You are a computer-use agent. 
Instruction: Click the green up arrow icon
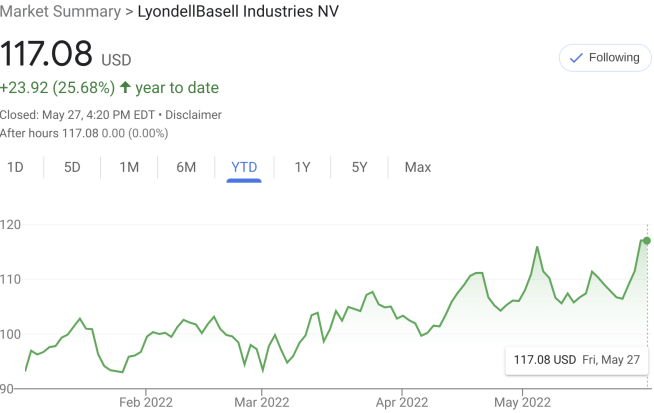click(x=125, y=87)
